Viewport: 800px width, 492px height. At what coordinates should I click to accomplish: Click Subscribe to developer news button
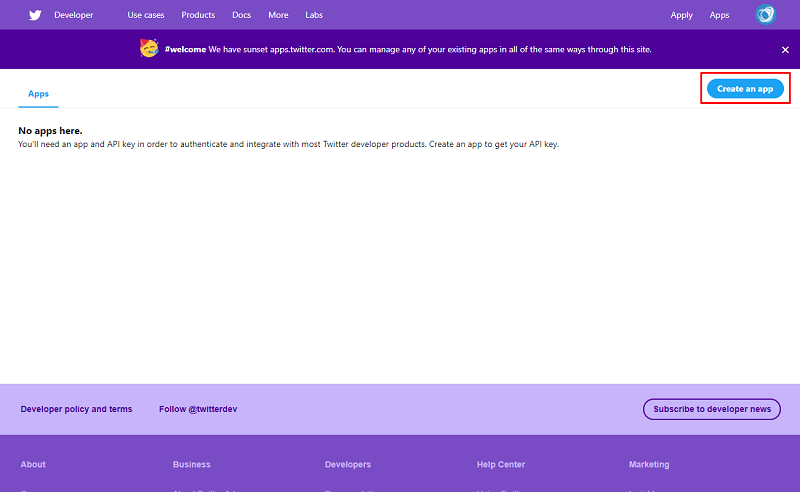pyautogui.click(x=712, y=409)
